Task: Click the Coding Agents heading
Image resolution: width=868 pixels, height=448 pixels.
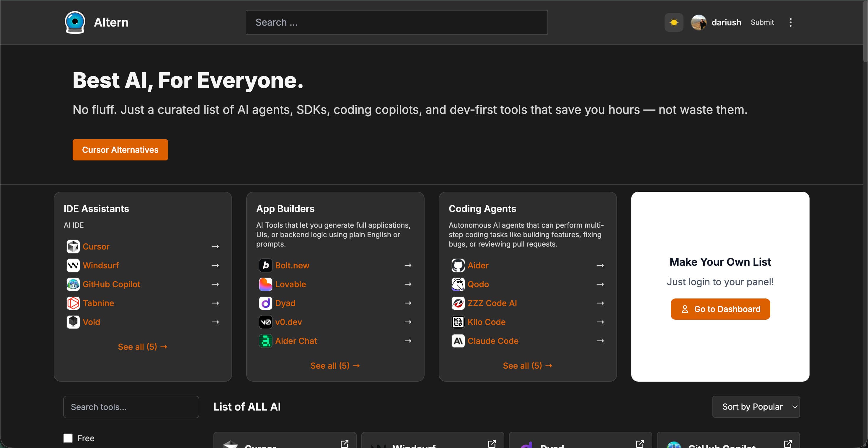Action: (x=482, y=209)
